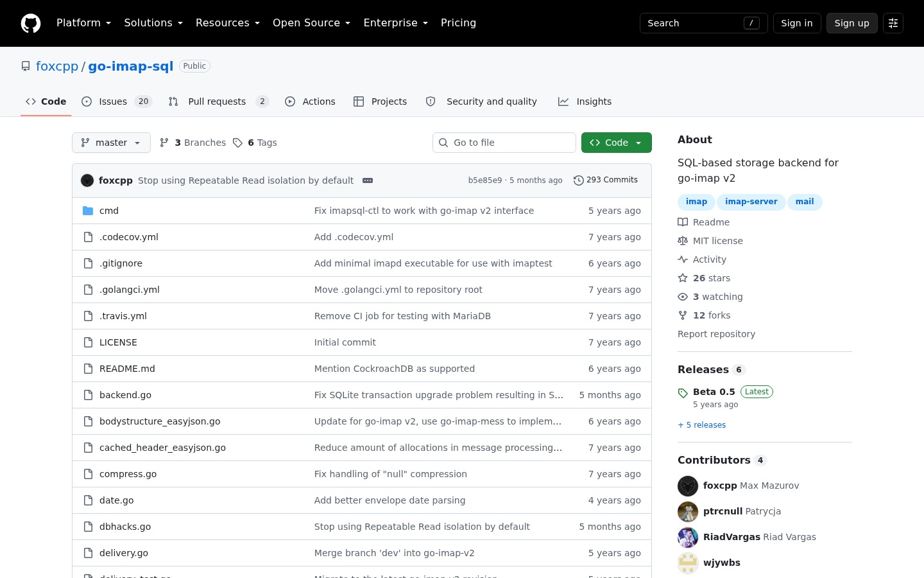Viewport: 924px width, 578px height.
Task: Click the Activity pulse icon
Action: (683, 259)
